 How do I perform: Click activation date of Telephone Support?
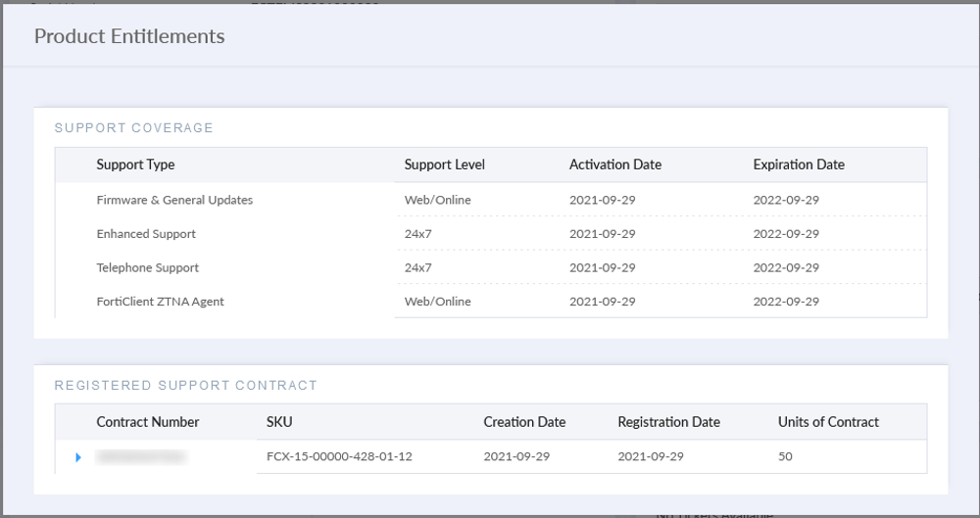603,267
